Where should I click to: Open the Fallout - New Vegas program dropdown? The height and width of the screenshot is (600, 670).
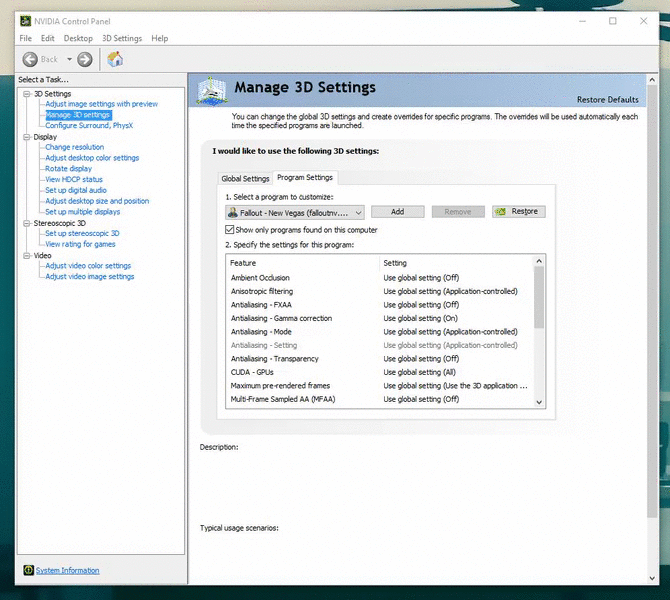pos(295,212)
